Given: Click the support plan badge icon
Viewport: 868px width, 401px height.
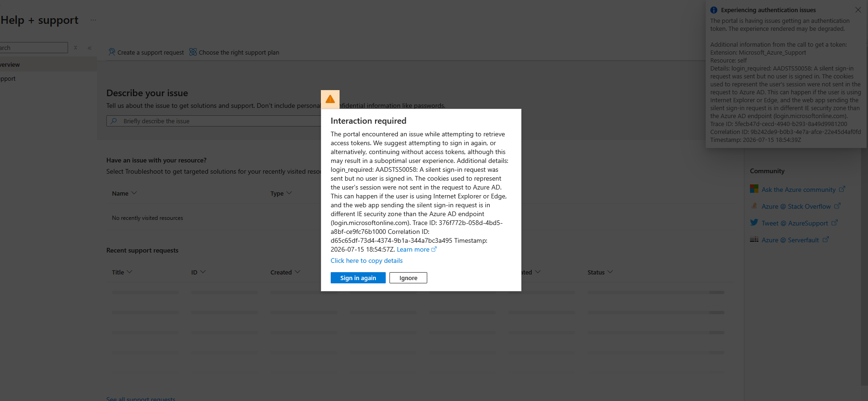Looking at the screenshot, I should tap(193, 52).
